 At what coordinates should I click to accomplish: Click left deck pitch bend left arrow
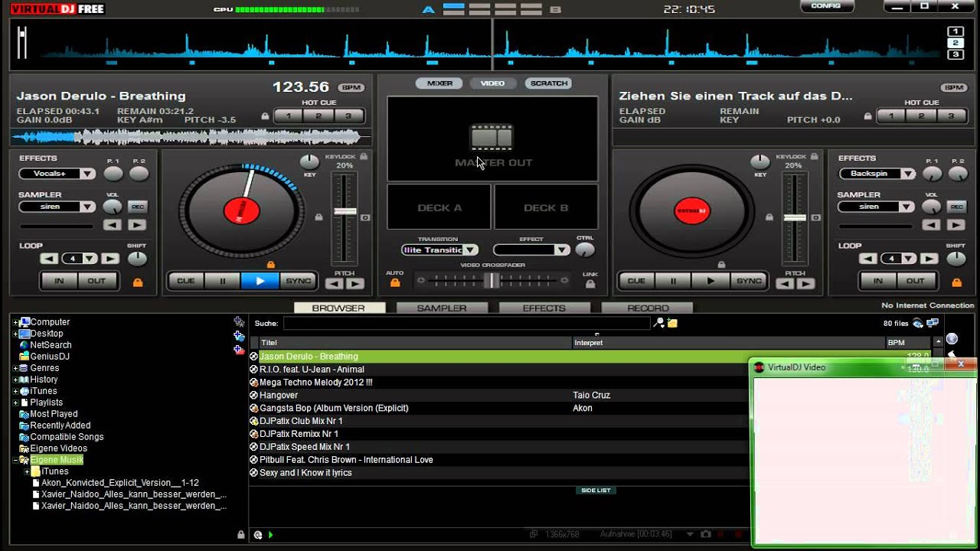[335, 284]
